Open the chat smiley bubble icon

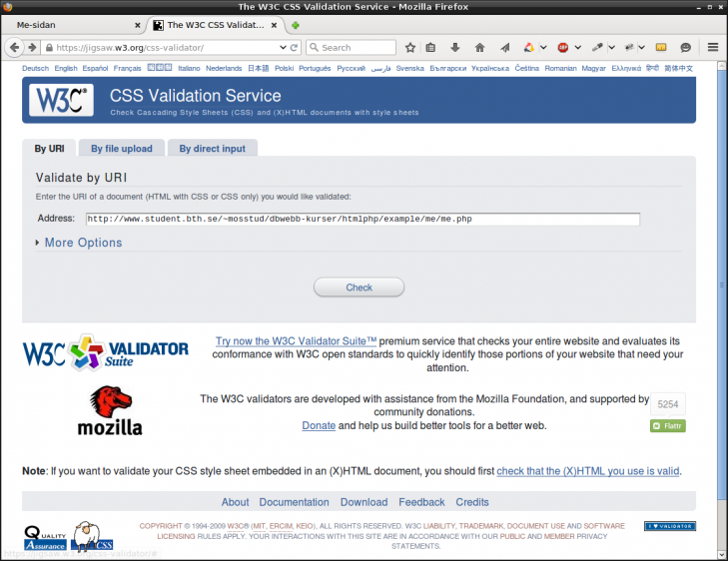pos(685,47)
